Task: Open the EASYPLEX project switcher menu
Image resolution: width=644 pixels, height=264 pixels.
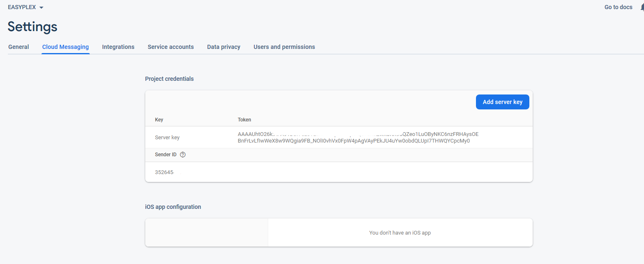Action: (23, 7)
